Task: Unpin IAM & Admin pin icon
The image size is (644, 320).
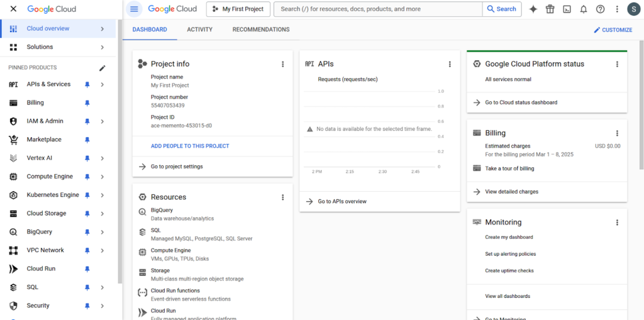Action: (87, 121)
